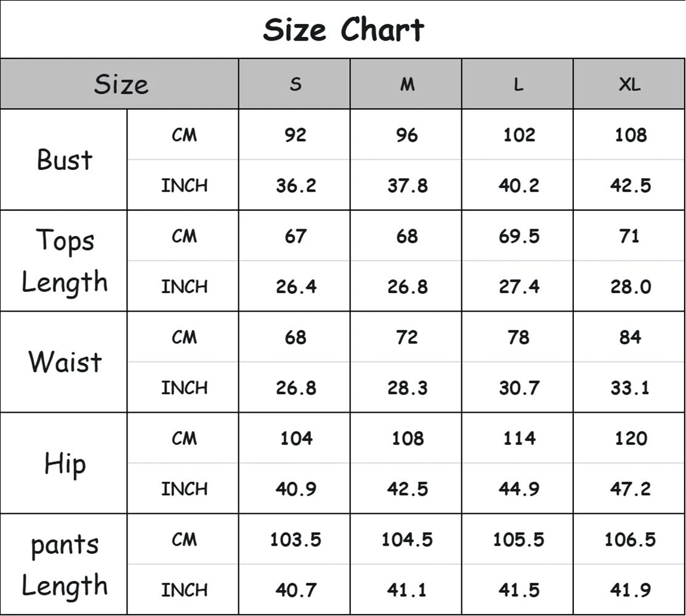Click Hip CM value 114 for size L
This screenshot has height=616, width=686.
tap(518, 438)
